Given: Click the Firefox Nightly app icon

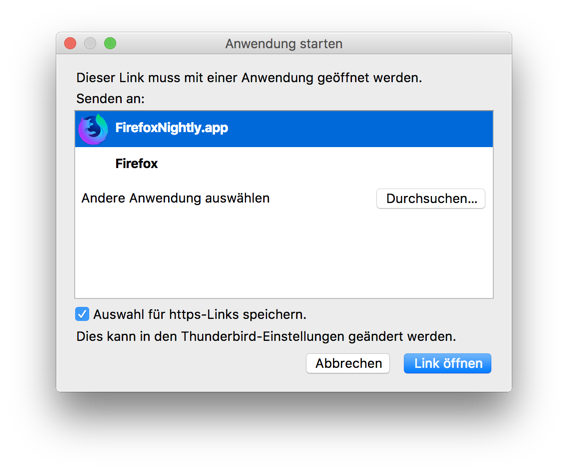Looking at the screenshot, I should 93,129.
